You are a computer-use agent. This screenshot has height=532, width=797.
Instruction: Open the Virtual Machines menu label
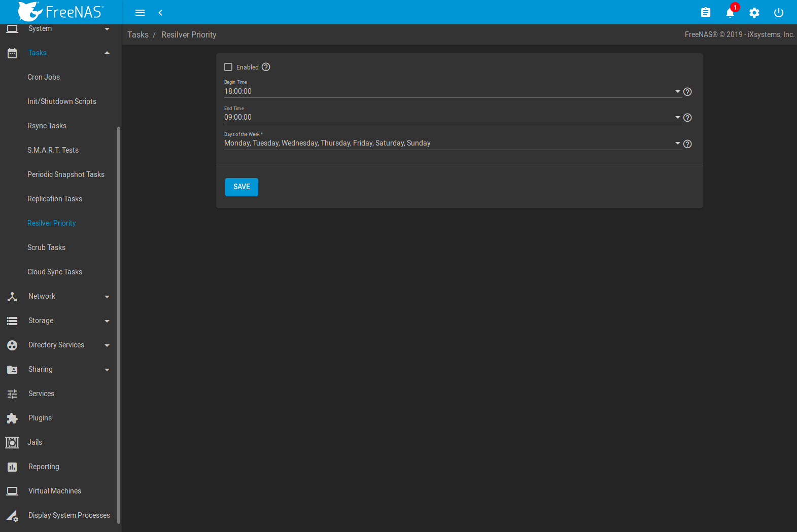click(x=55, y=491)
